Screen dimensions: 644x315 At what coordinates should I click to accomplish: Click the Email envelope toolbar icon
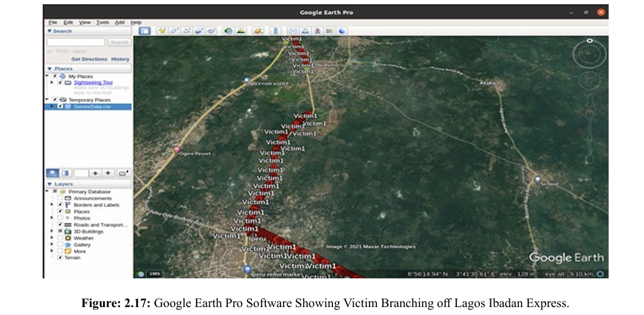coord(292,31)
